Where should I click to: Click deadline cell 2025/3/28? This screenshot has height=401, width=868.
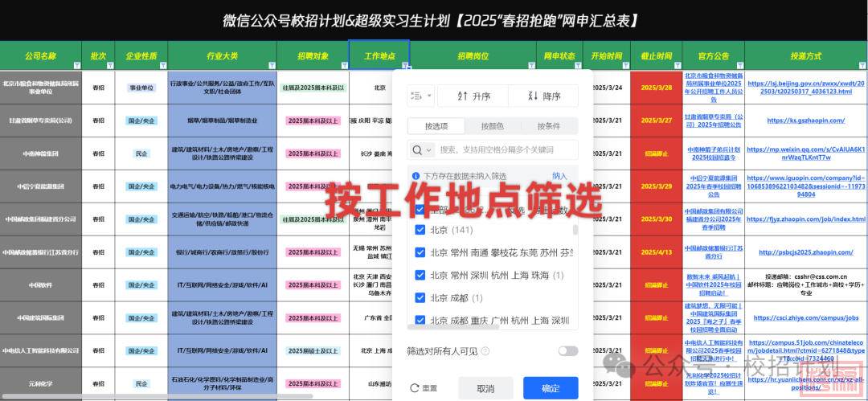click(x=656, y=88)
